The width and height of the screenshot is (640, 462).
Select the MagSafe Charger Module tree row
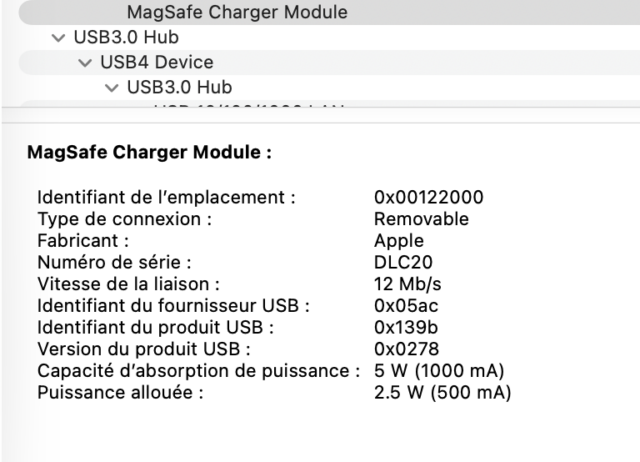[x=236, y=13]
